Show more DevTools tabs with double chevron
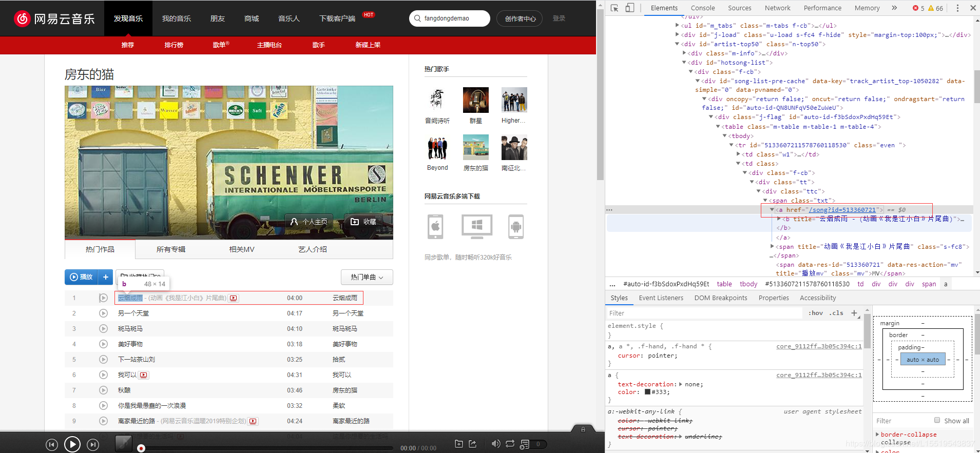Screen dimensions: 980x453 (x=894, y=8)
